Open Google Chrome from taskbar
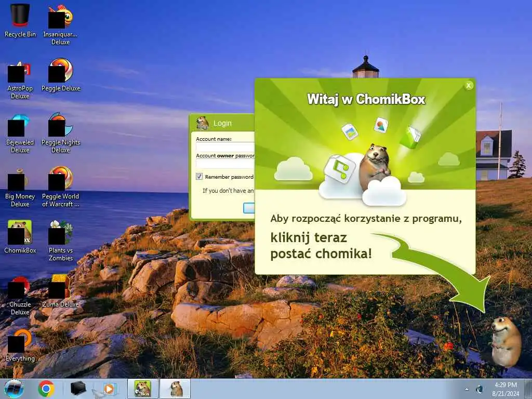Viewport: 532px width, 399px height. pyautogui.click(x=46, y=389)
